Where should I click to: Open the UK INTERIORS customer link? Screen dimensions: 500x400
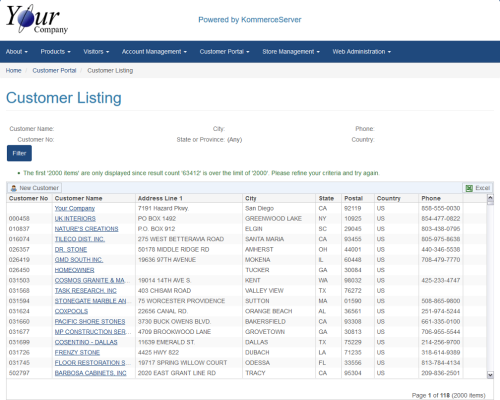pyautogui.click(x=75, y=219)
